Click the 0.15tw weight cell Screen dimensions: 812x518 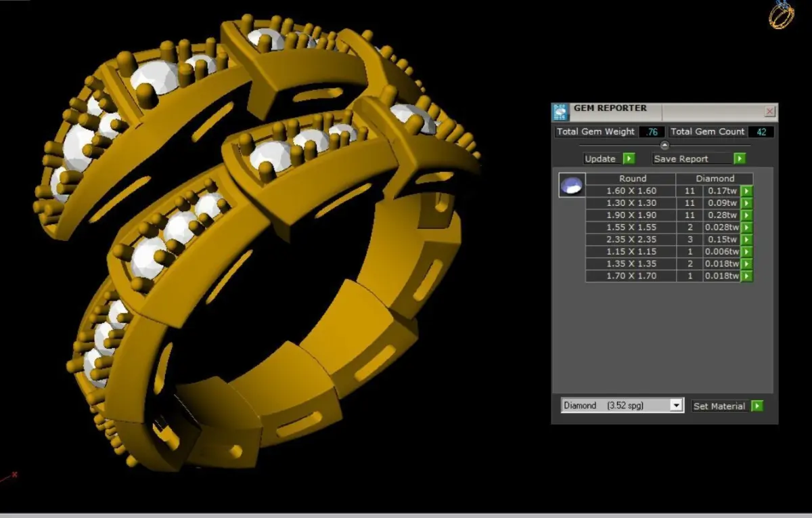[x=722, y=240]
